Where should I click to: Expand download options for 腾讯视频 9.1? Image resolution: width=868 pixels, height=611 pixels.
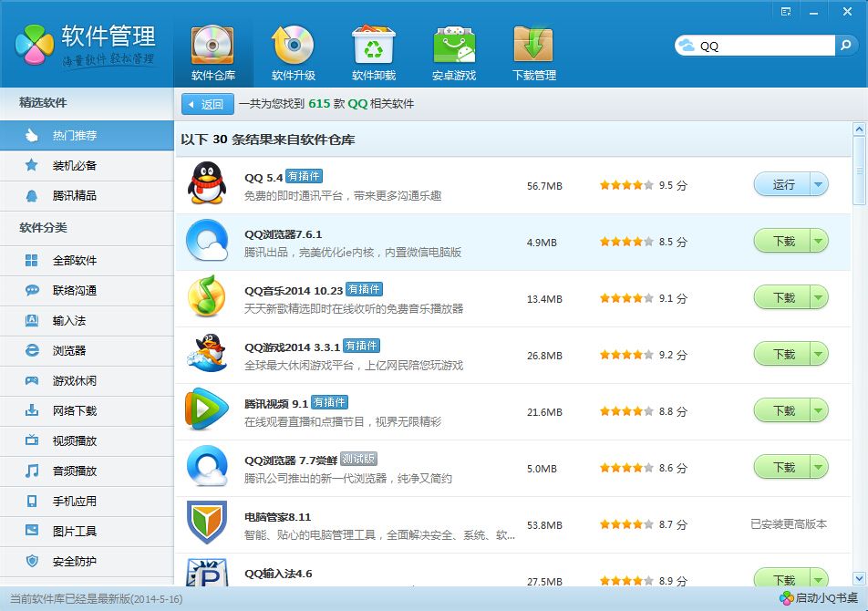(819, 410)
